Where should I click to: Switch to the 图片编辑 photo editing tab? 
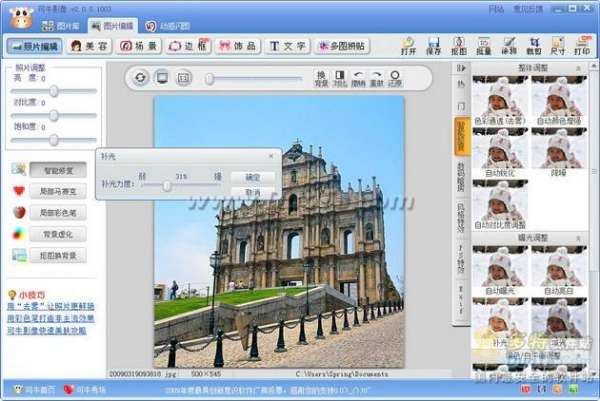[112, 26]
